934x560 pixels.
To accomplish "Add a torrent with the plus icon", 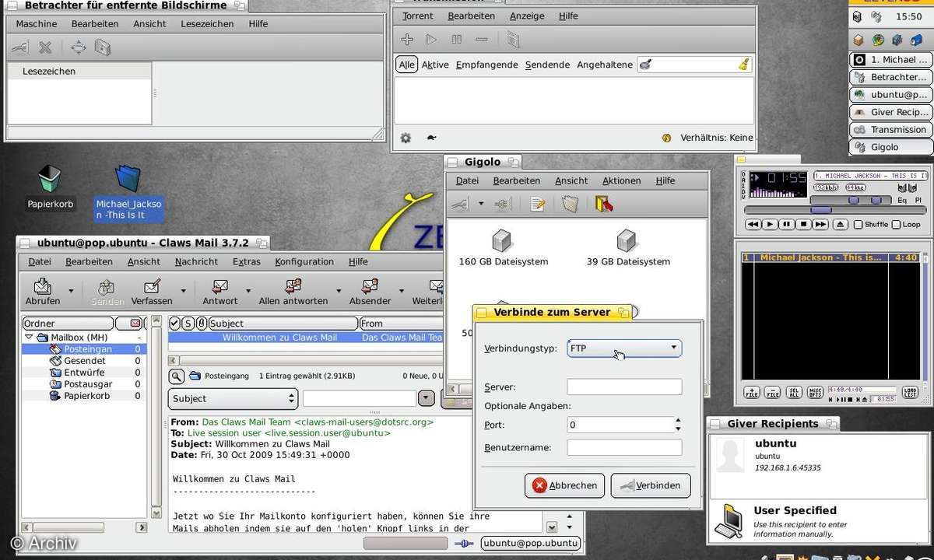I will [407, 39].
